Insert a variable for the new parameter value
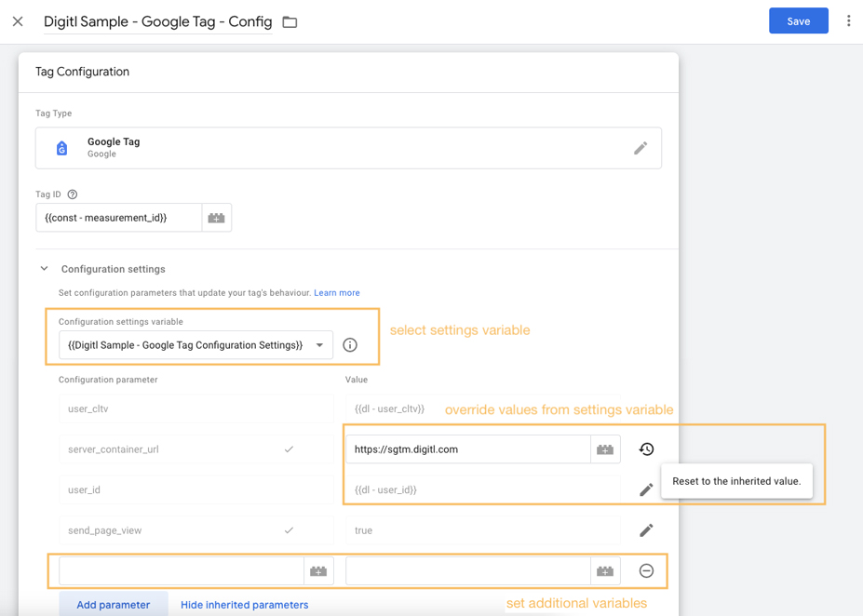Viewport: 863px width, 616px height. [x=605, y=571]
